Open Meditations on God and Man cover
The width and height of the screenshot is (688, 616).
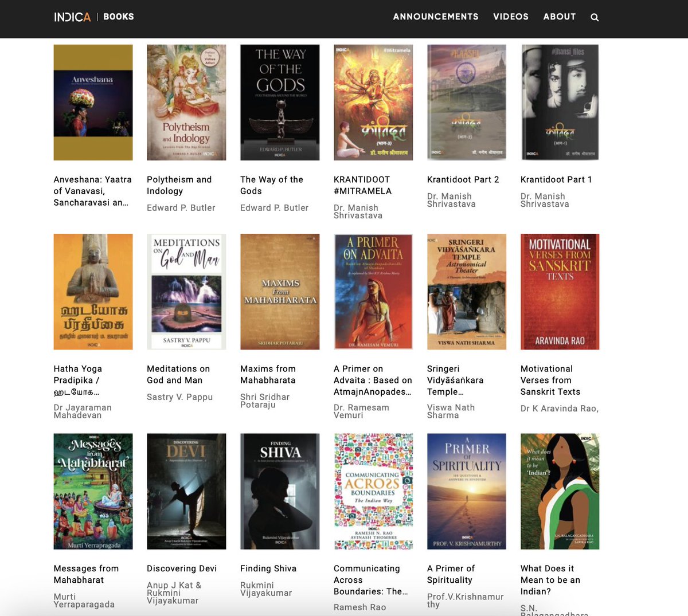[x=186, y=292]
